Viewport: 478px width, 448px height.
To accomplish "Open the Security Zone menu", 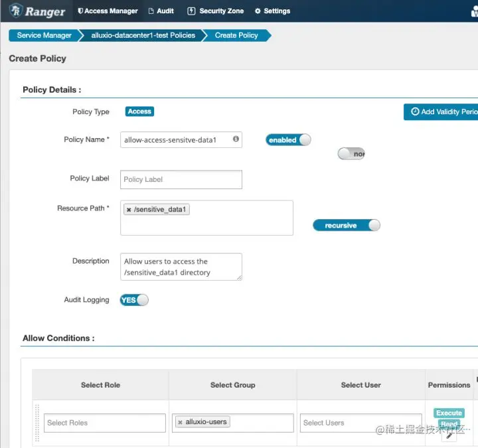I will click(216, 11).
